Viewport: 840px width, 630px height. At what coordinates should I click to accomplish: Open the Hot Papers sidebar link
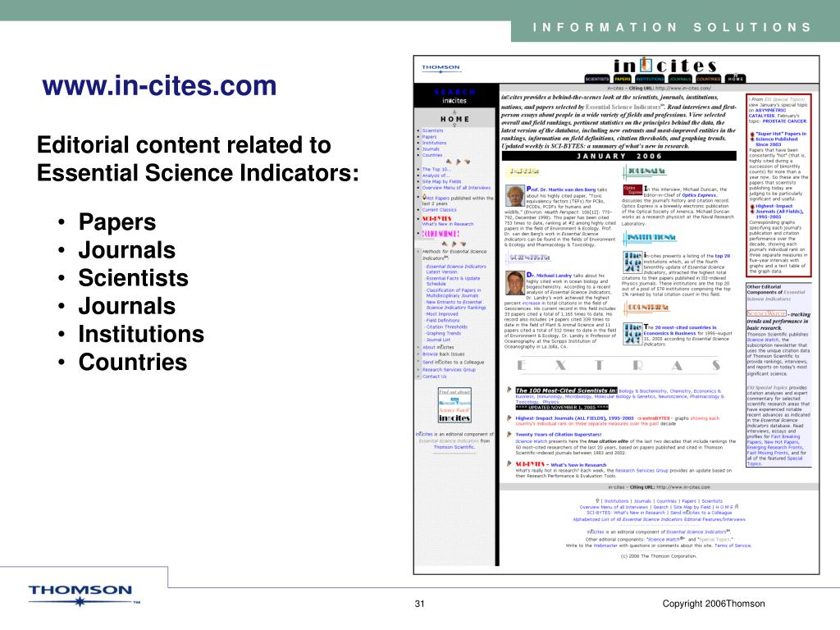(438, 199)
